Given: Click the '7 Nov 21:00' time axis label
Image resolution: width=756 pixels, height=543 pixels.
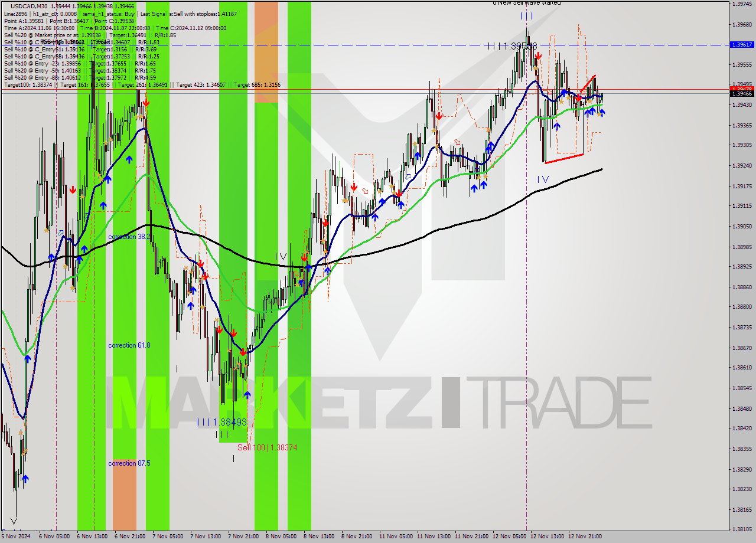Looking at the screenshot, I should (x=243, y=537).
